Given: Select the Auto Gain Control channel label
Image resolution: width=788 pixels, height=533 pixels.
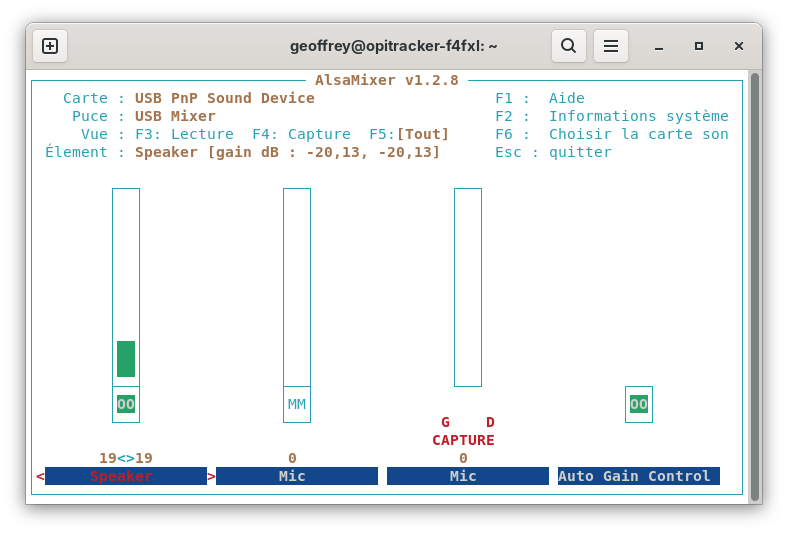Looking at the screenshot, I should 639,476.
